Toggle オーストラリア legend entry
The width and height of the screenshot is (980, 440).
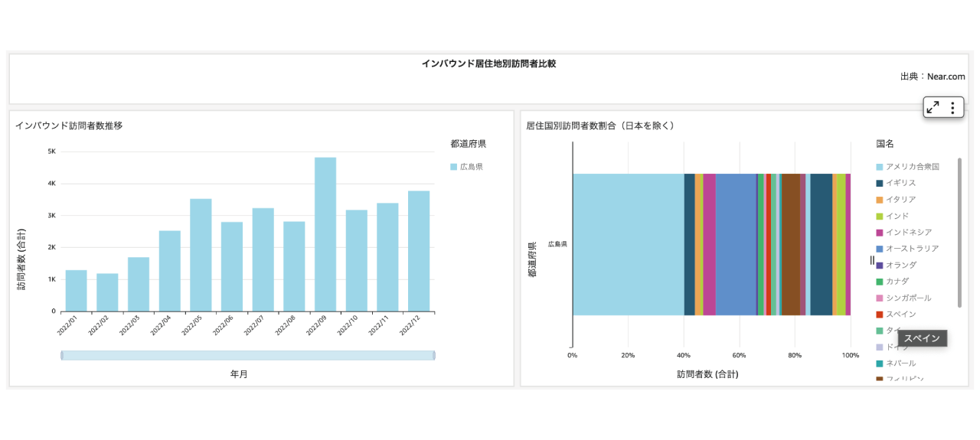(x=911, y=249)
